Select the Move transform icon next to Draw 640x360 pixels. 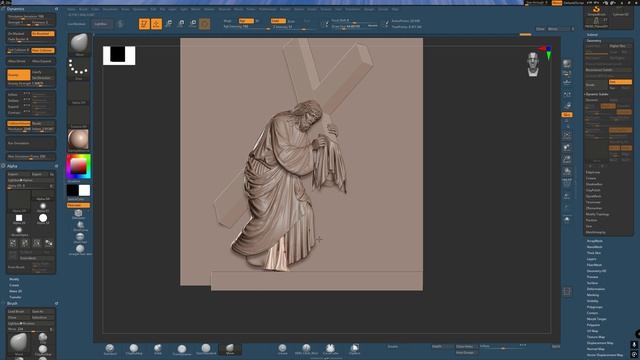click(x=169, y=24)
